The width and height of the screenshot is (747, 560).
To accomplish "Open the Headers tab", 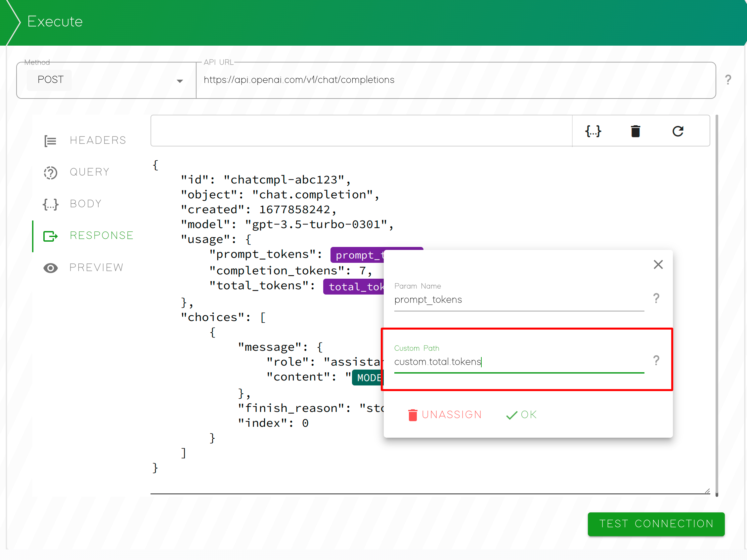I will tap(98, 140).
